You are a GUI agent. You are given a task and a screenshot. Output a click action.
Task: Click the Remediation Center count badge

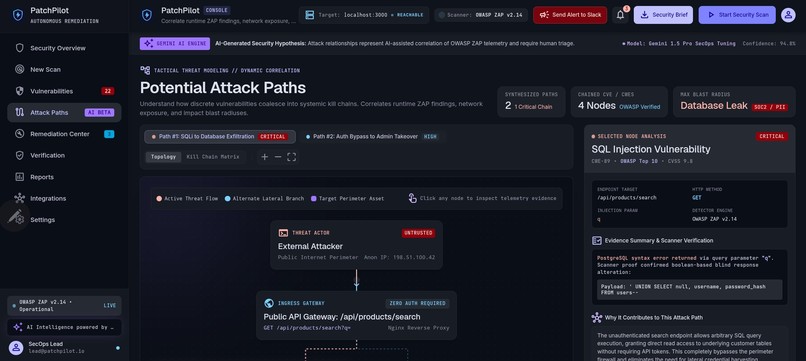(109, 134)
